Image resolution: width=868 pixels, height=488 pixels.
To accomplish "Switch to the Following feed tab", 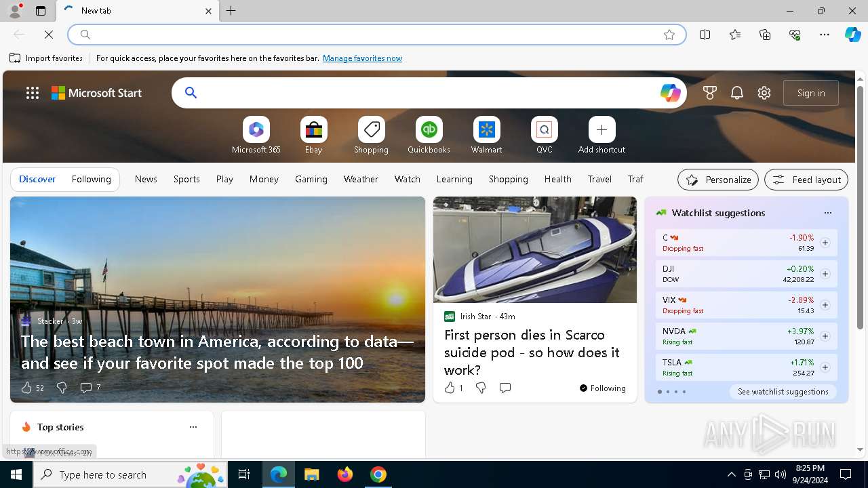I will tap(91, 179).
